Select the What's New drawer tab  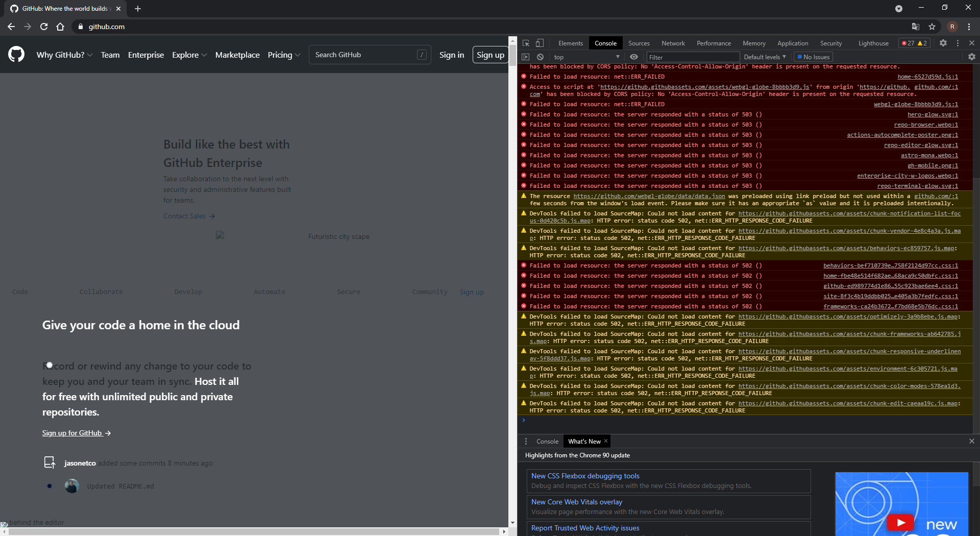584,442
